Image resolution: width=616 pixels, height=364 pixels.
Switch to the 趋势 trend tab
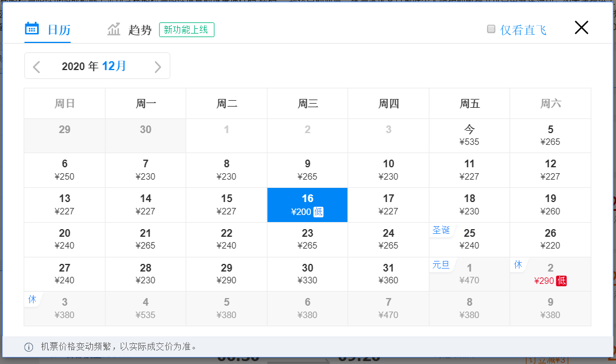[x=129, y=30]
